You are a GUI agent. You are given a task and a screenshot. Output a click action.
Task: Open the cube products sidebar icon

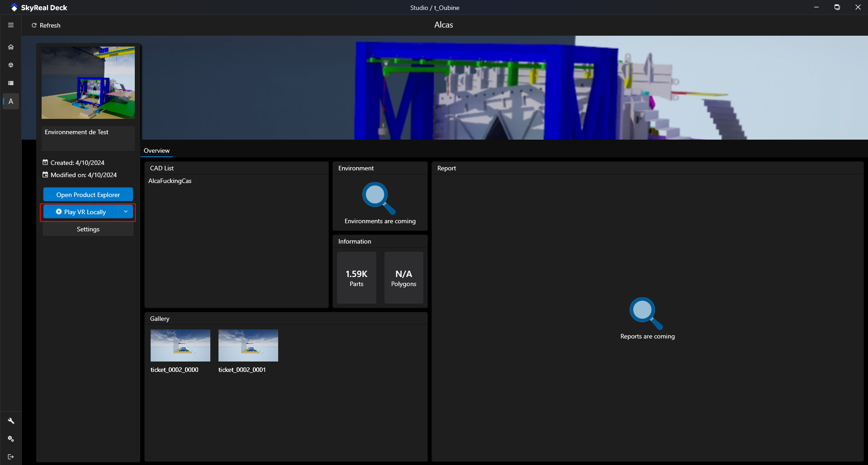(11, 65)
